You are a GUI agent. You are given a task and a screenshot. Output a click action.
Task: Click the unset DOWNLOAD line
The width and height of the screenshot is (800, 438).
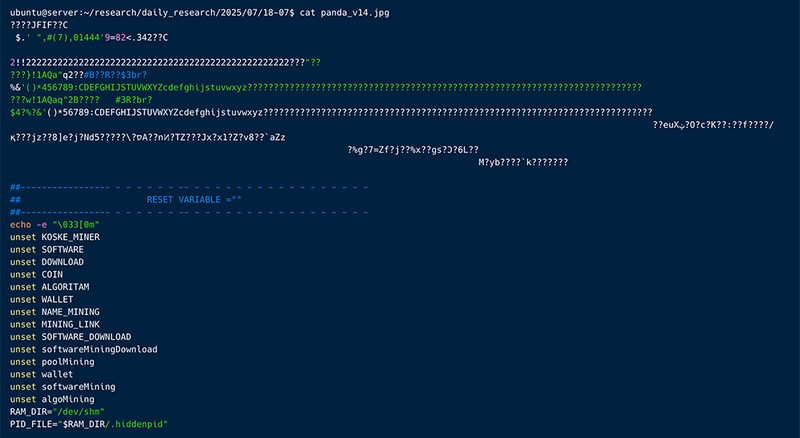point(60,262)
